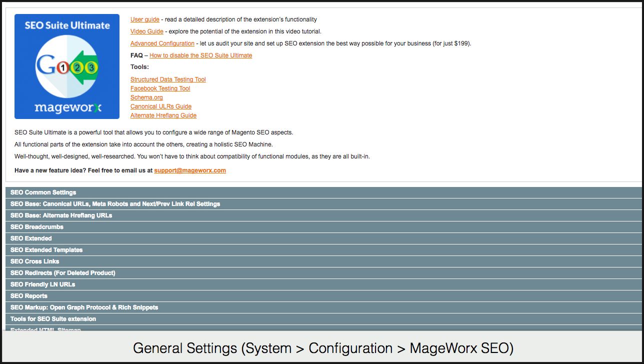Screen dimensions: 644x364
Task: Expand the SEO Breadcrumbs section
Action: pyautogui.click(x=37, y=227)
